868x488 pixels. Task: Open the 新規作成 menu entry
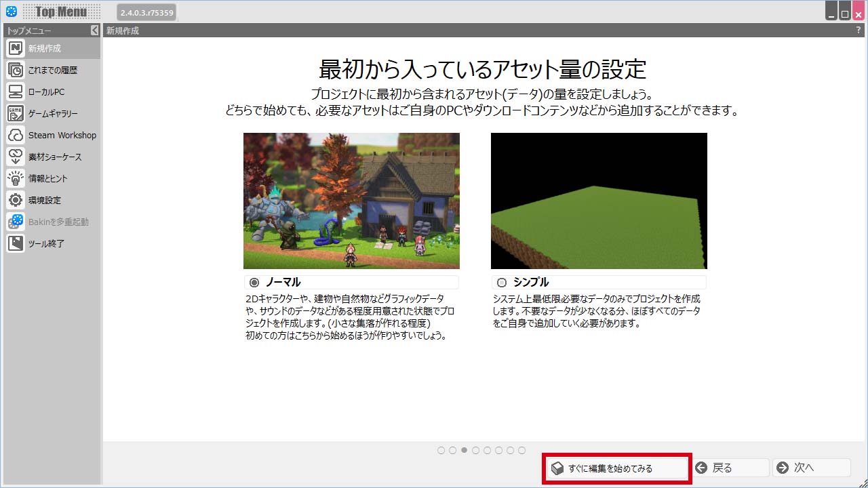tap(52, 48)
